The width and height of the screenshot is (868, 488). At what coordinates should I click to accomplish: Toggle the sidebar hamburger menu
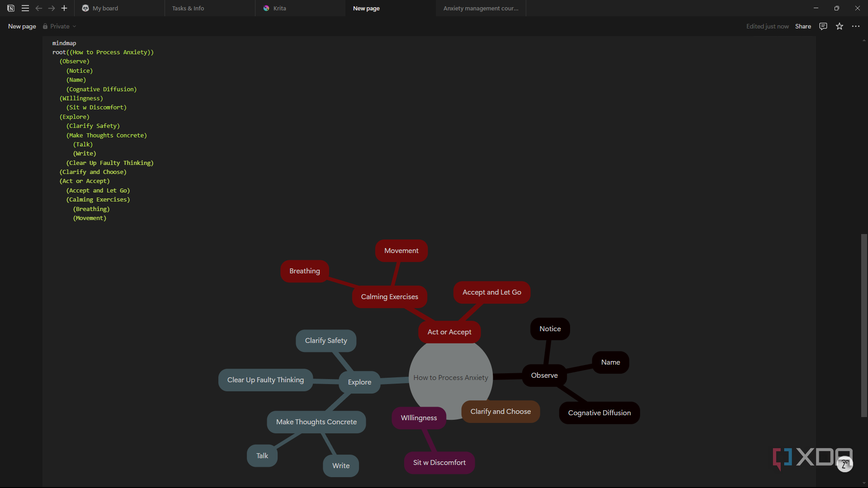pyautogui.click(x=25, y=8)
